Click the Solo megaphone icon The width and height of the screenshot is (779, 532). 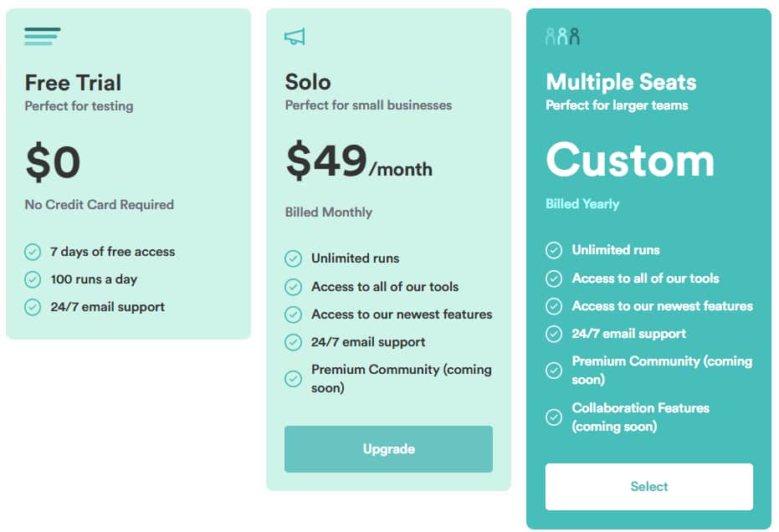pos(295,36)
